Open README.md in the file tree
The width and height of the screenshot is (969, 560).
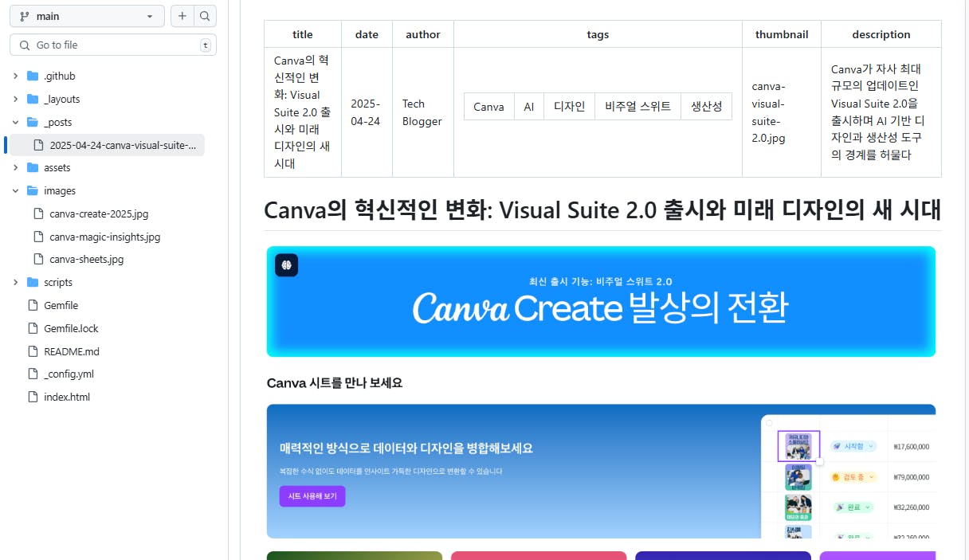pyautogui.click(x=72, y=352)
